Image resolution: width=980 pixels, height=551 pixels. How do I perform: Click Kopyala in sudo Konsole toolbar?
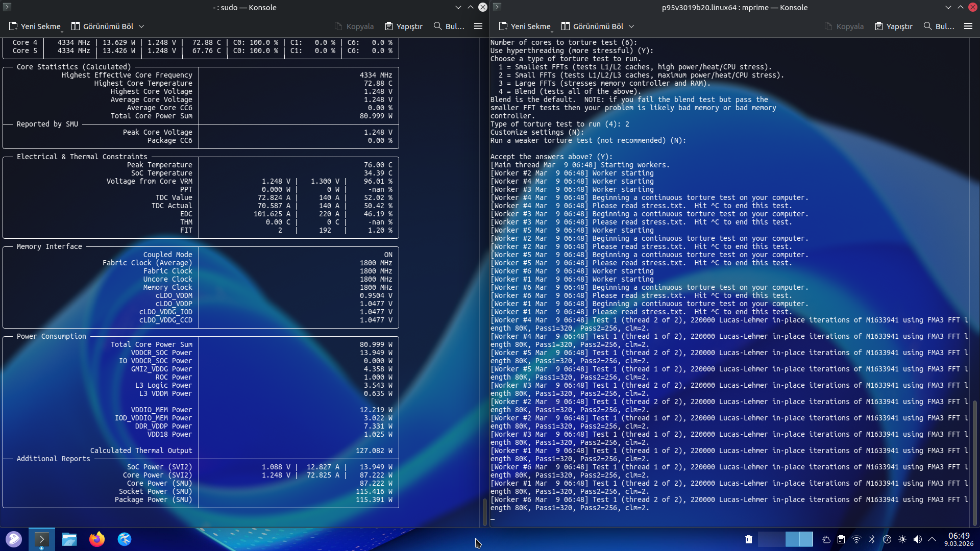[x=354, y=27]
